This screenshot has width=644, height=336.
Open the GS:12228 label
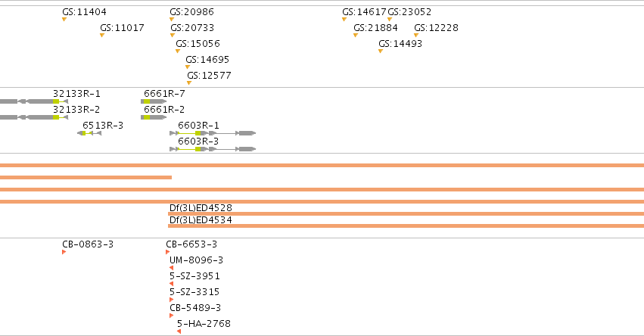click(x=436, y=28)
